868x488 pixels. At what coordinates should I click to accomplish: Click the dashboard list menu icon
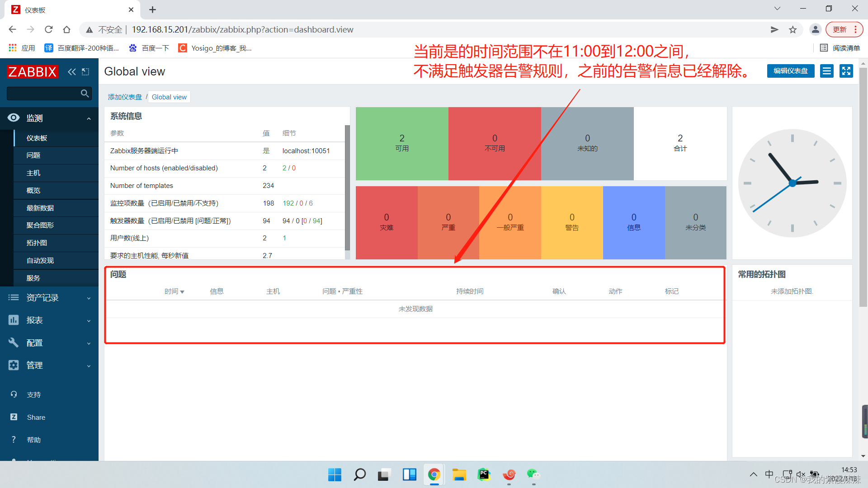827,71
